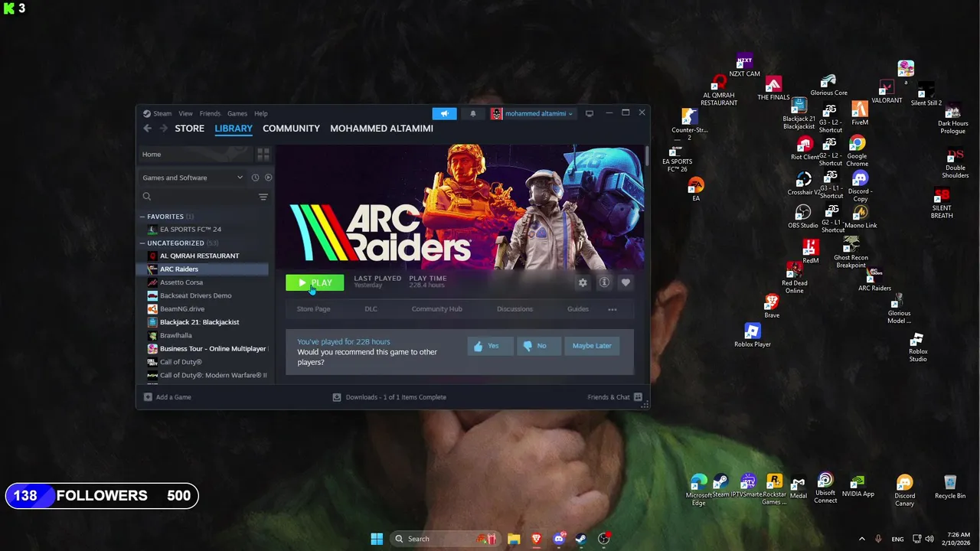This screenshot has height=551, width=980.
Task: Toggle the ready-to-play filter icon
Action: click(x=268, y=178)
